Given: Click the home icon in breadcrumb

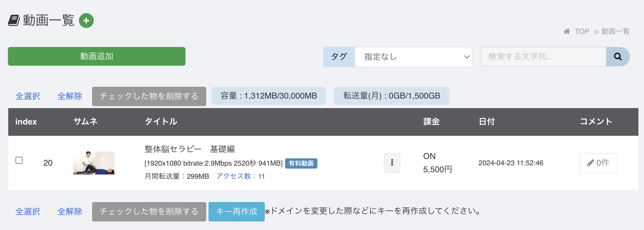Looking at the screenshot, I should point(566,32).
